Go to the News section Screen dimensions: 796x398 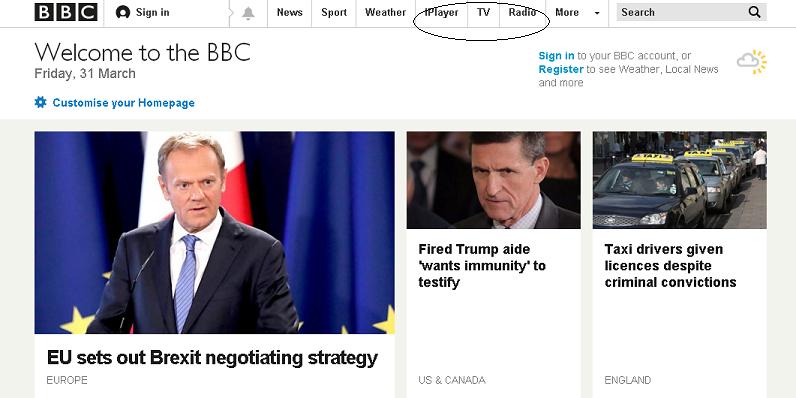click(289, 12)
